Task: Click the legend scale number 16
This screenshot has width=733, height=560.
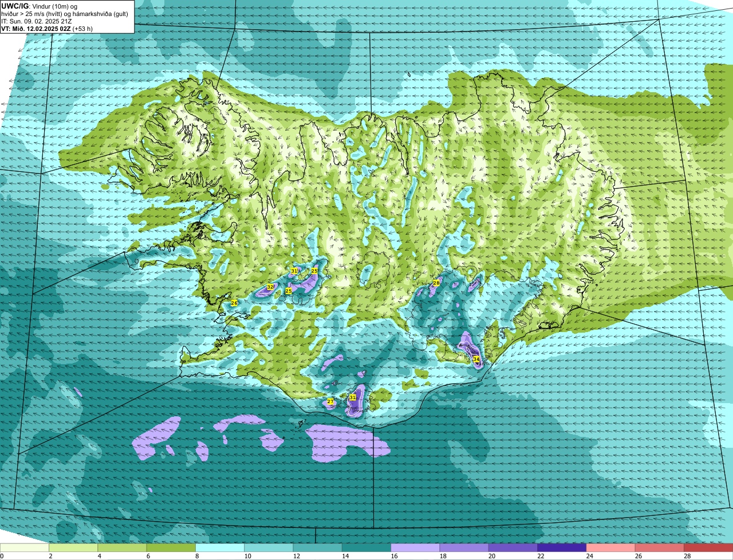Action: (x=393, y=556)
